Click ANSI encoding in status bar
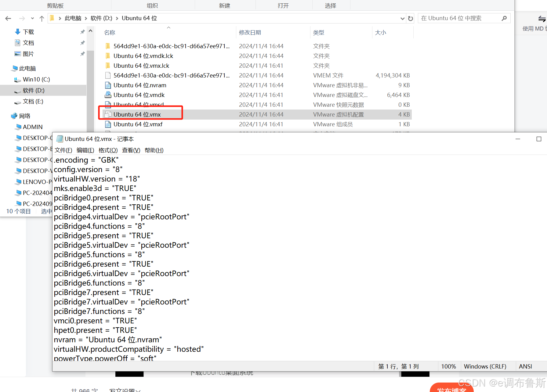 tap(525, 366)
